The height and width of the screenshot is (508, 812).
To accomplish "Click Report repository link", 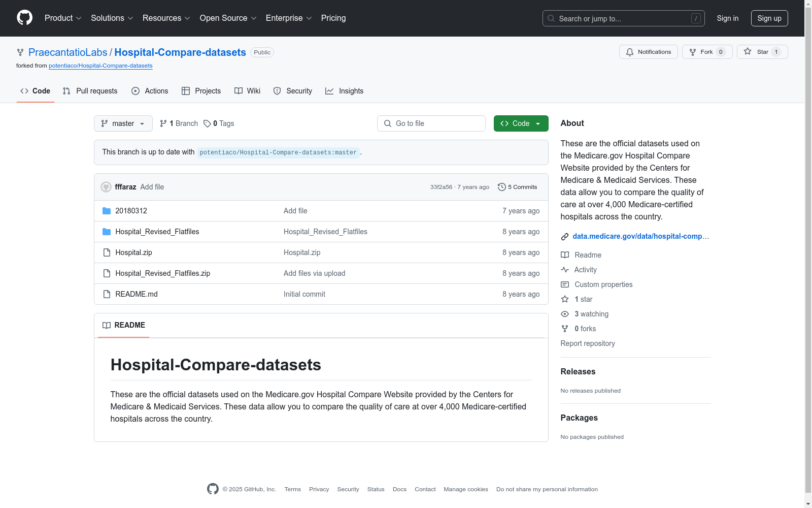I will pos(588,343).
